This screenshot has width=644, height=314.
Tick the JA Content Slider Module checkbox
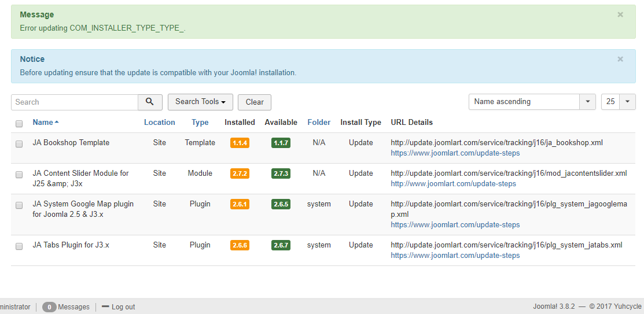19,174
